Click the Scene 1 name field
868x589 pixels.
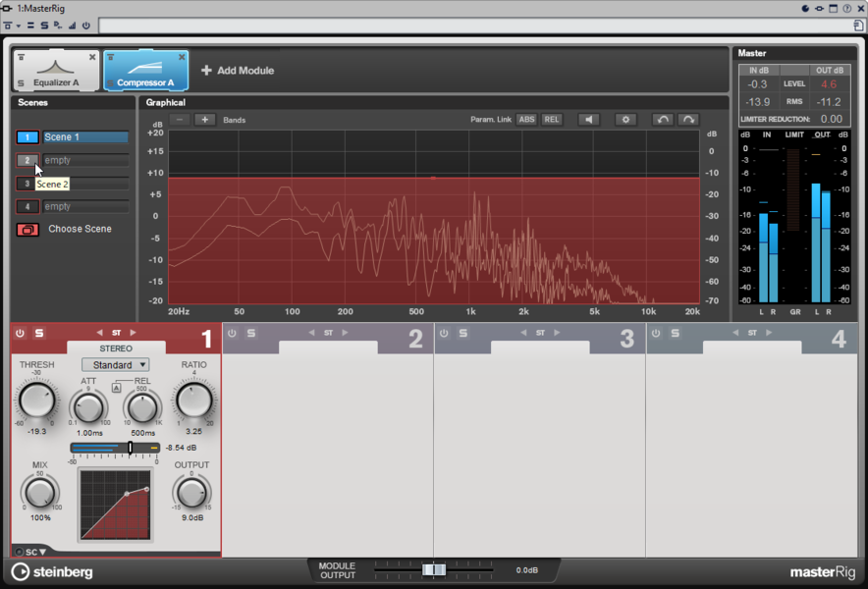coord(85,136)
